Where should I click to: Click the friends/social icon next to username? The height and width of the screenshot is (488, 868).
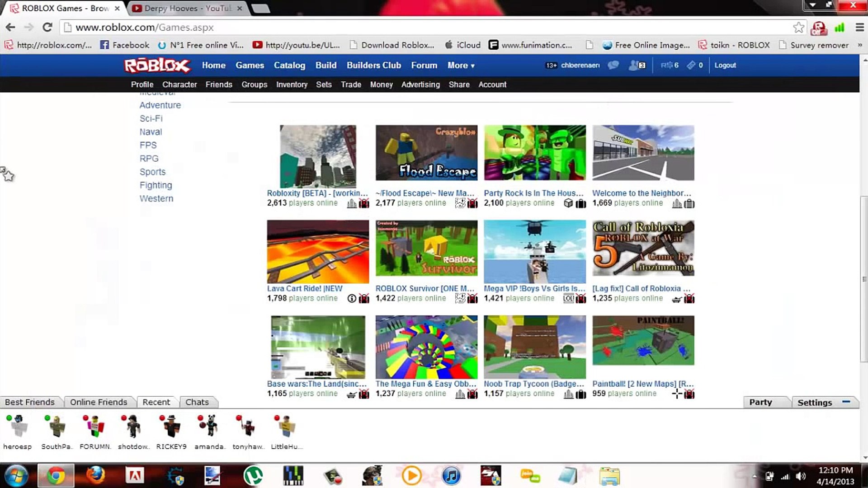(x=635, y=65)
